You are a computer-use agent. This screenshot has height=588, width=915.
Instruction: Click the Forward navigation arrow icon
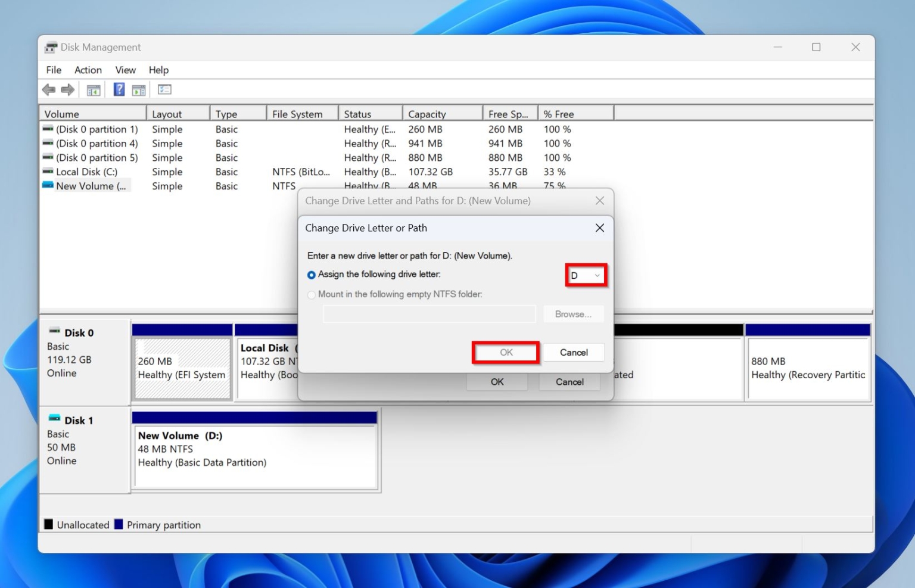click(67, 89)
